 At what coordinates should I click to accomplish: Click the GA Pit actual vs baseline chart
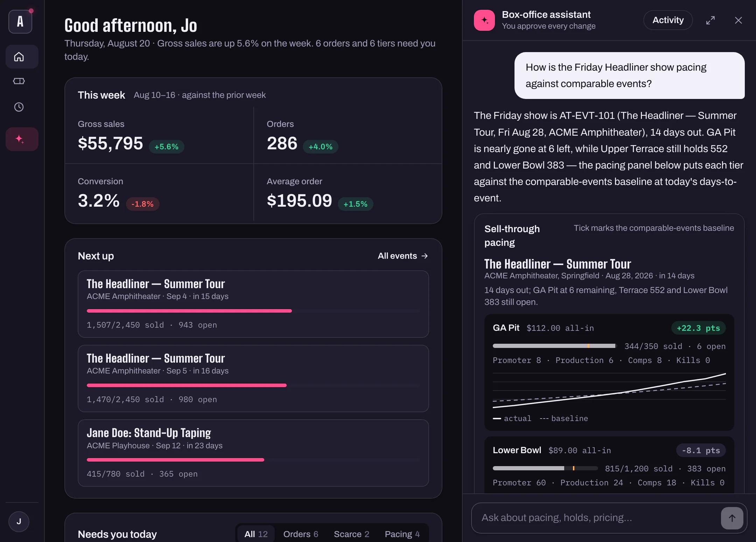pos(609,391)
